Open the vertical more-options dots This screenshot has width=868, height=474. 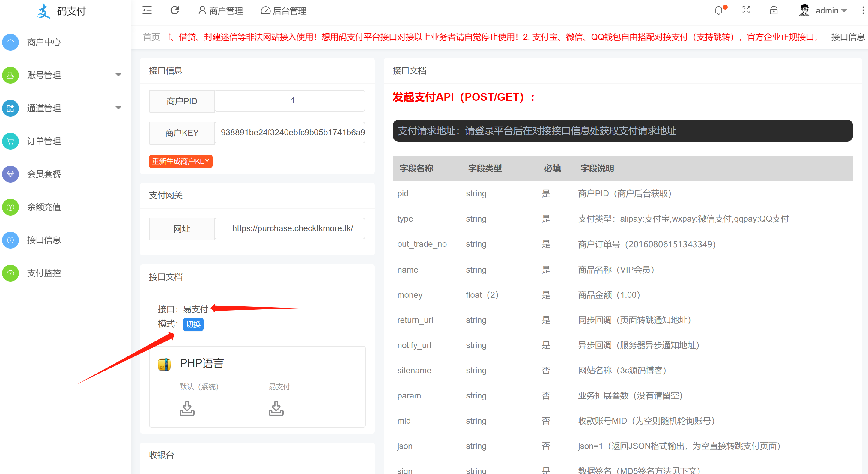coord(863,10)
